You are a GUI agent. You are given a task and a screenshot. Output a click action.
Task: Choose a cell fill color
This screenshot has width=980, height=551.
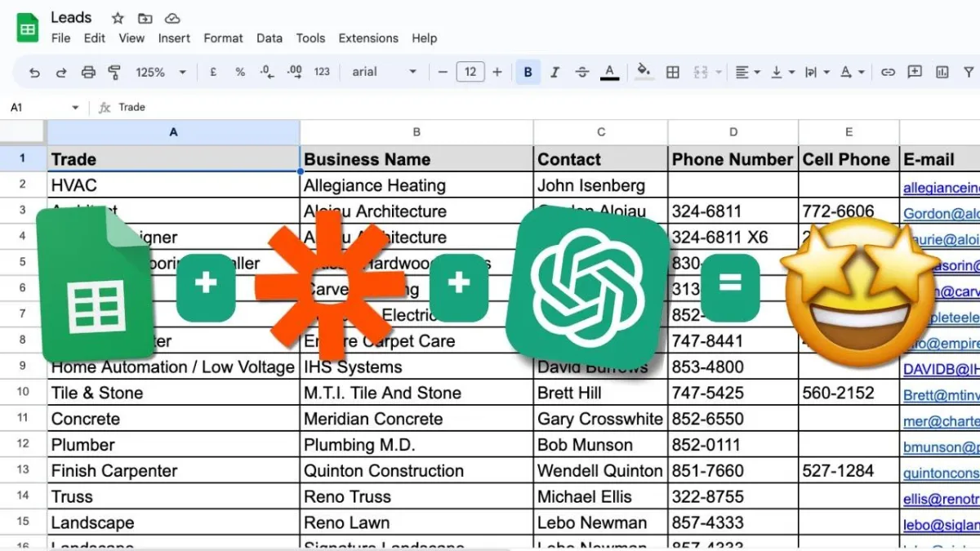644,72
